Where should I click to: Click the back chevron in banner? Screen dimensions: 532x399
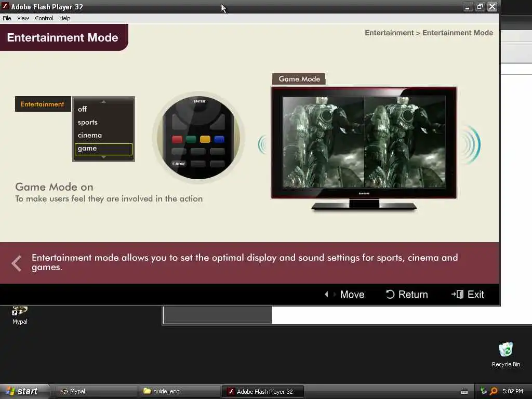point(17,263)
